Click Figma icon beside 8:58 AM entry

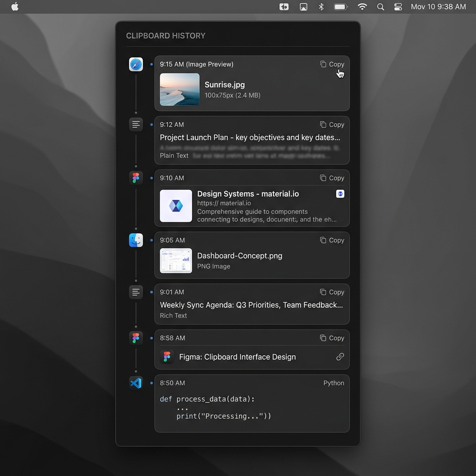point(136,338)
